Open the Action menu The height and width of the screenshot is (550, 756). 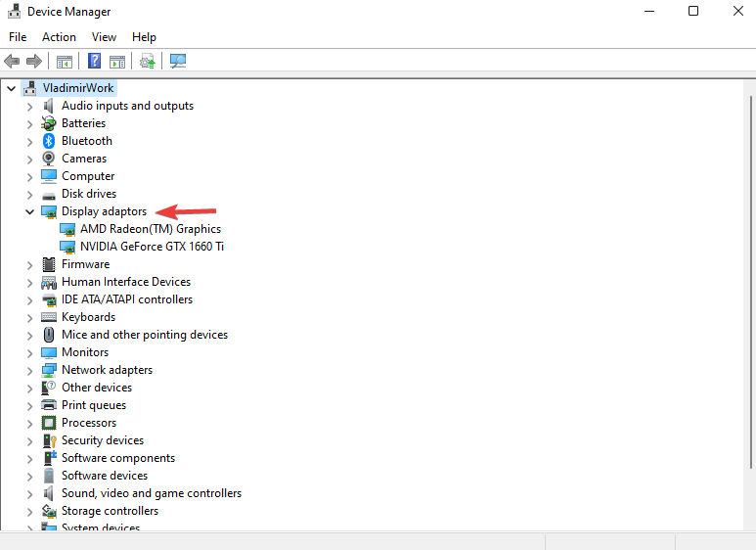click(x=59, y=37)
